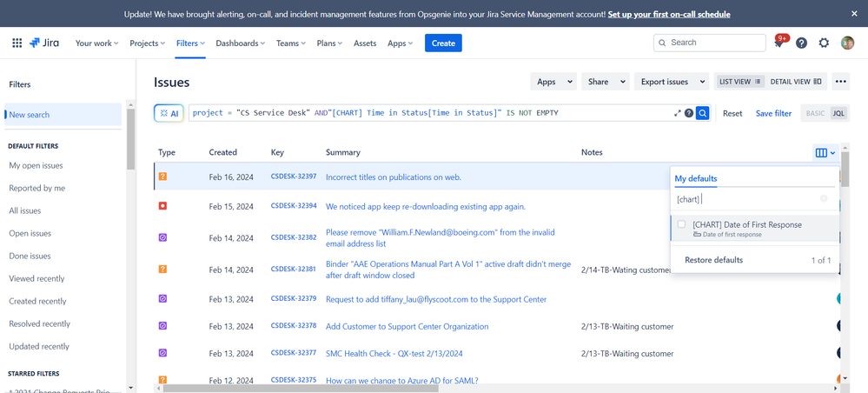The width and height of the screenshot is (868, 393).
Task: Open the Share dropdown
Action: 604,82
